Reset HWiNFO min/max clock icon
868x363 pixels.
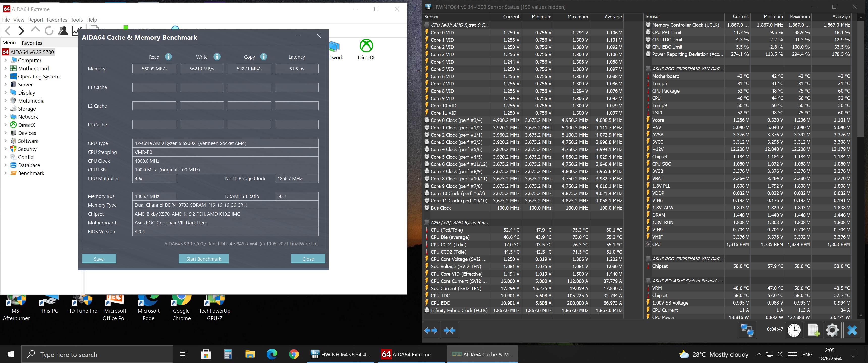[x=794, y=330]
